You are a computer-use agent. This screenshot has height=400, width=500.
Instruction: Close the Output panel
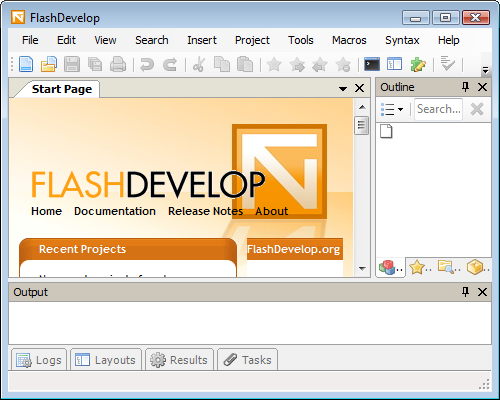[x=482, y=292]
